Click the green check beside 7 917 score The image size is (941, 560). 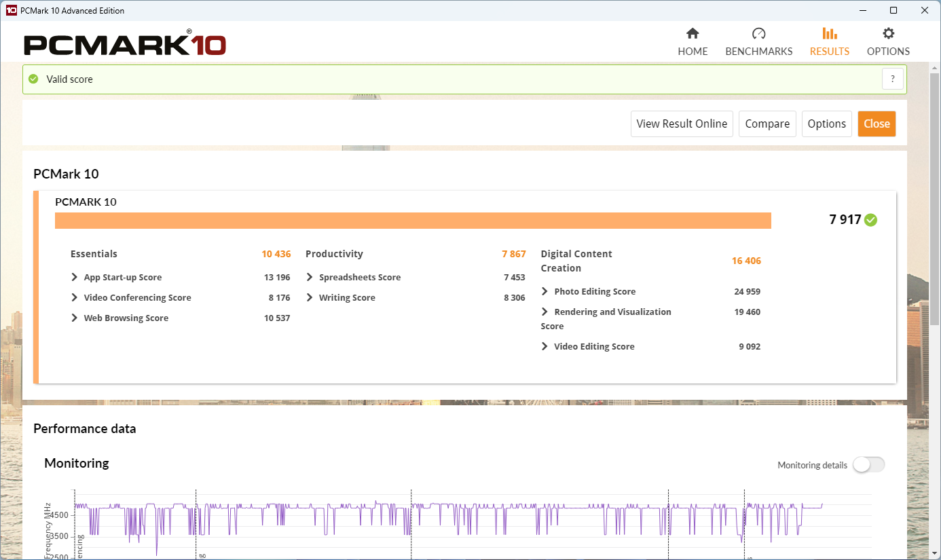pos(871,220)
